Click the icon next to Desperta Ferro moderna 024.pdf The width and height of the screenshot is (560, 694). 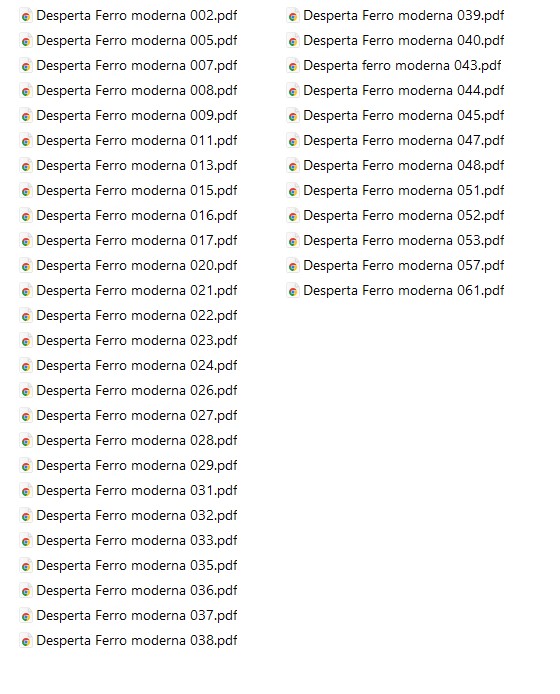point(26,366)
